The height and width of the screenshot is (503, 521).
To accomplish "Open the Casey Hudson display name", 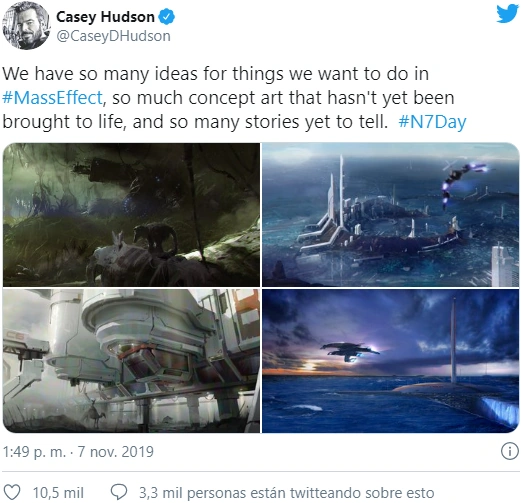I will coord(105,17).
